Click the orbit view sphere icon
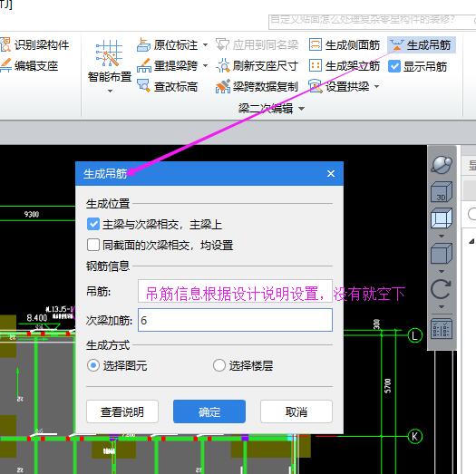The image size is (476, 474). pyautogui.click(x=442, y=165)
